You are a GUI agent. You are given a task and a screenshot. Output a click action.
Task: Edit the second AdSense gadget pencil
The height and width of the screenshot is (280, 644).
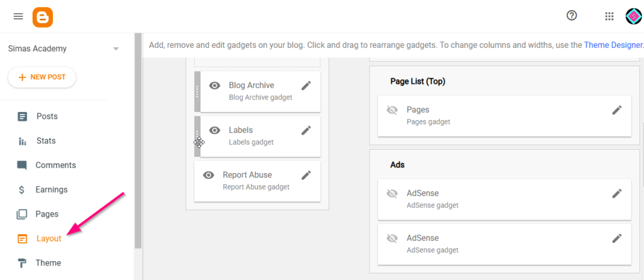coord(617,238)
